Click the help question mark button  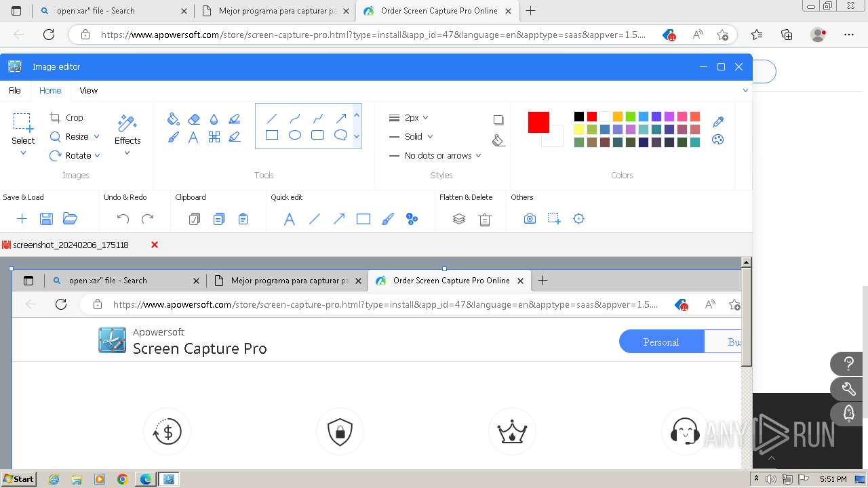848,364
